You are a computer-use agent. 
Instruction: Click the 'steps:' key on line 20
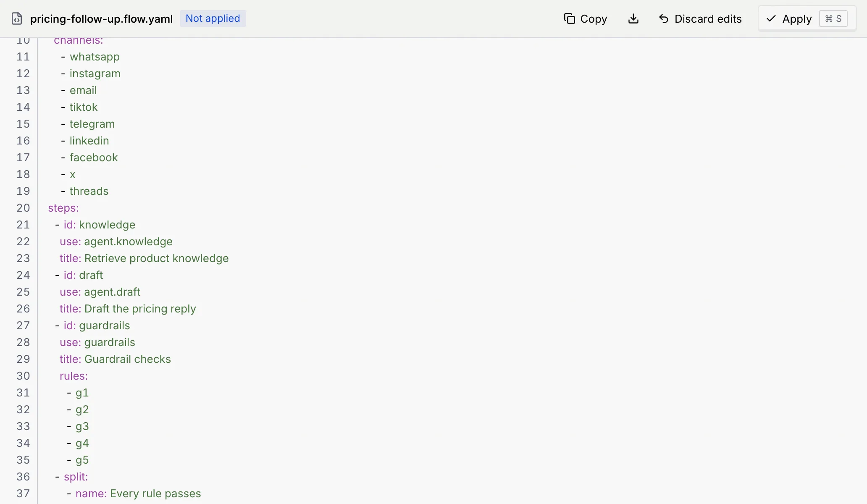[x=63, y=208]
